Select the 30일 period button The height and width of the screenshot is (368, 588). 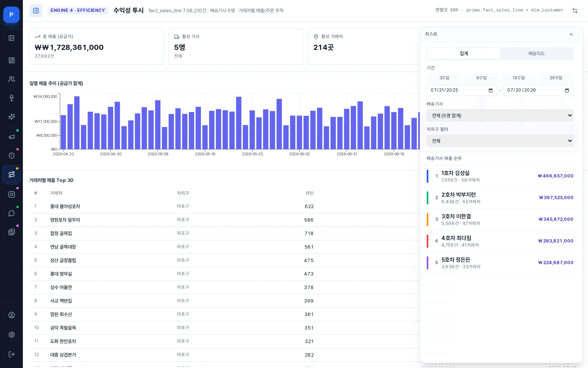pyautogui.click(x=444, y=78)
